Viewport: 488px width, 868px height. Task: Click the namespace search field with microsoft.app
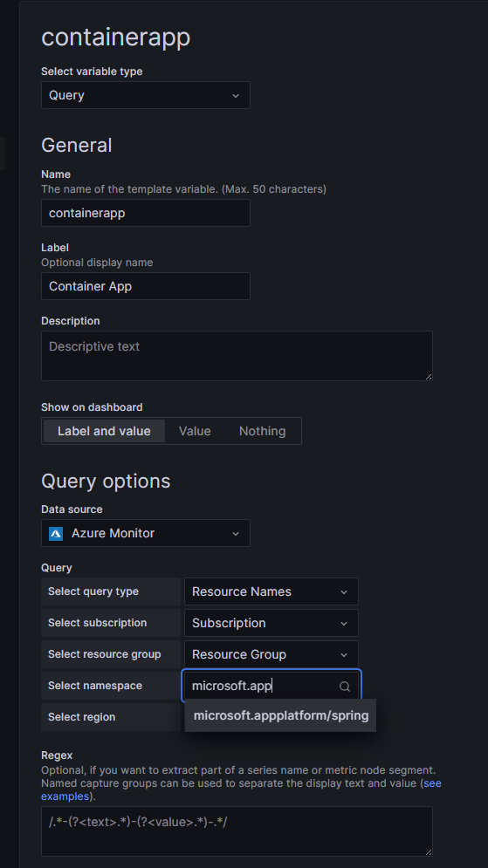(x=271, y=686)
